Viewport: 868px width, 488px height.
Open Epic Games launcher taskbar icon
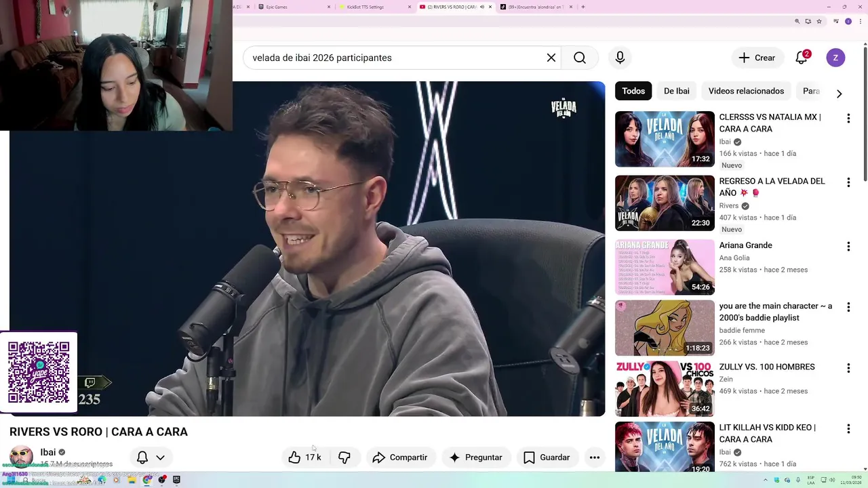[176, 480]
